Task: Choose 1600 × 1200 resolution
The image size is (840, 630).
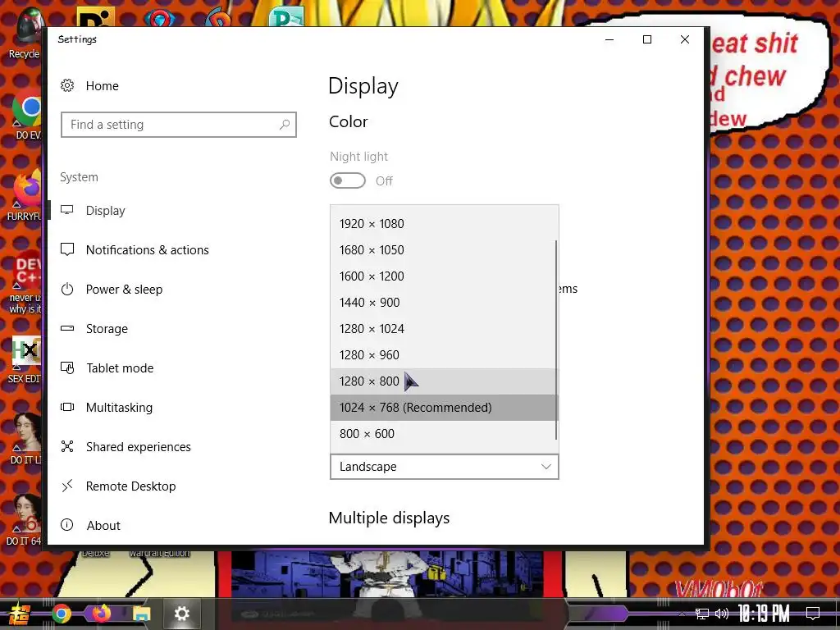Action: click(443, 276)
